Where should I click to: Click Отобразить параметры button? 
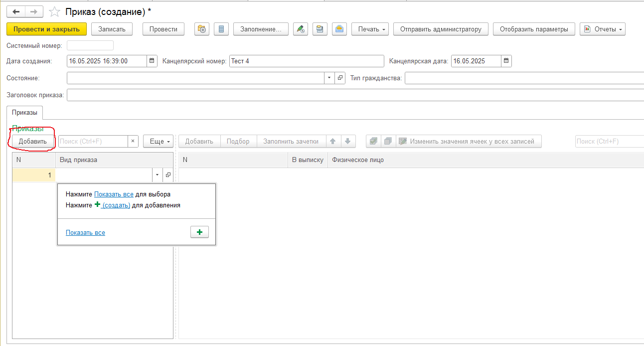point(534,29)
